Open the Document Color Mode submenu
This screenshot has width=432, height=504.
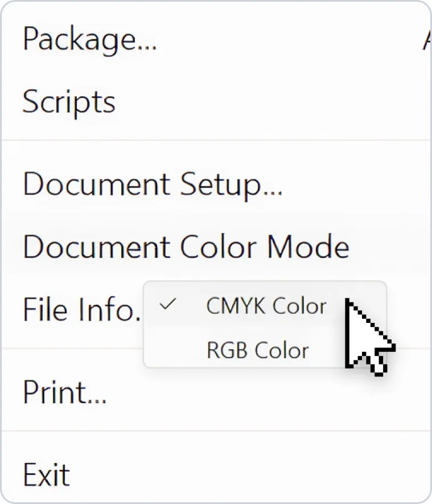[x=216, y=247]
